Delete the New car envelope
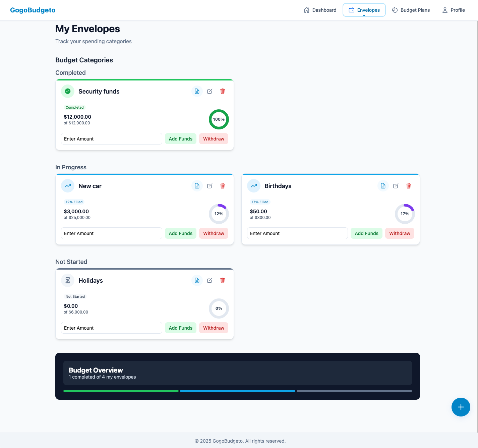Image resolution: width=478 pixels, height=448 pixels. pyautogui.click(x=223, y=186)
